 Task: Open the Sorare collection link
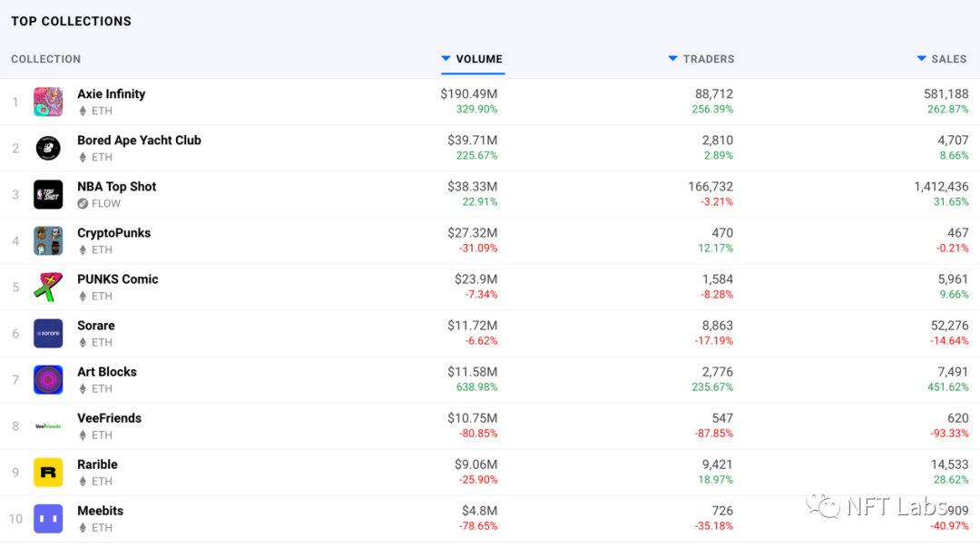pyautogui.click(x=95, y=325)
